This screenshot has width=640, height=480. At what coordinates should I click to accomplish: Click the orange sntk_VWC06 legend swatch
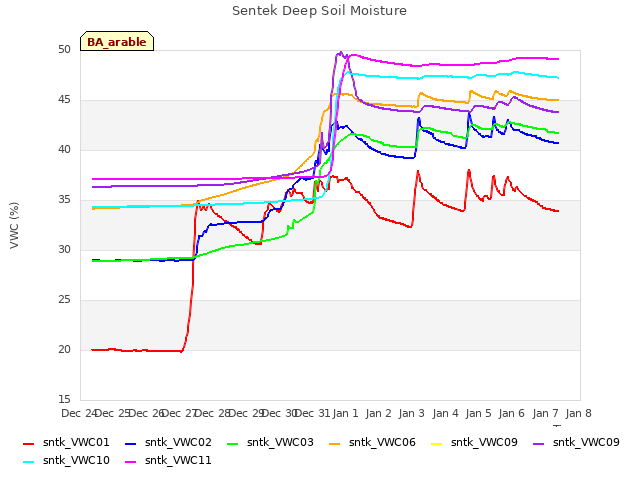[335, 444]
